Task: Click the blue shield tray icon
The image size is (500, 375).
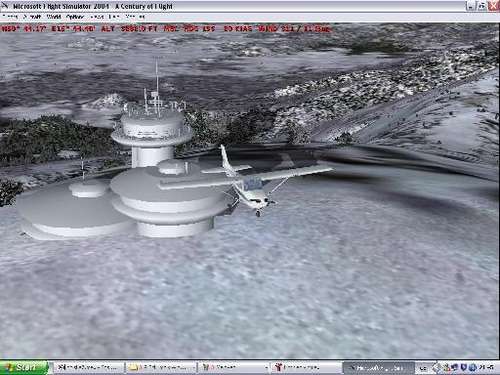Action: point(463,368)
